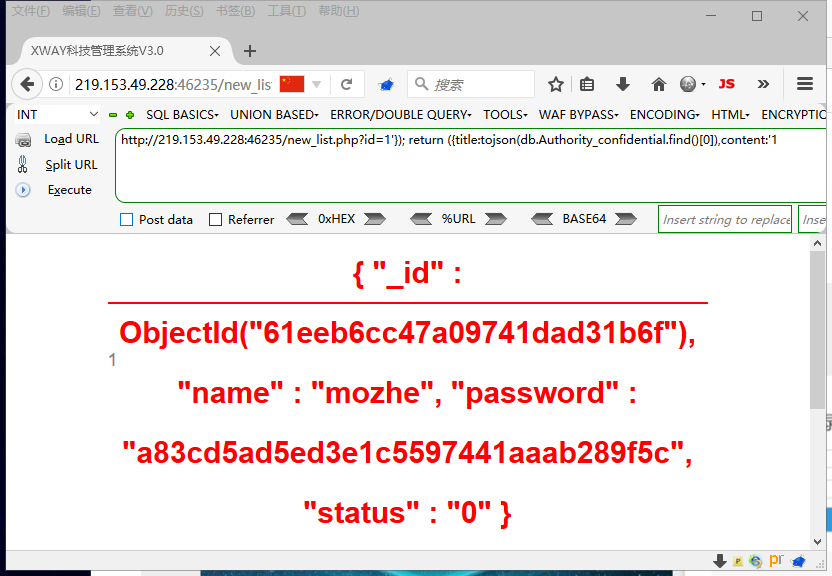This screenshot has height=576, width=832.
Task: Open the hamburger menu
Action: 804,84
